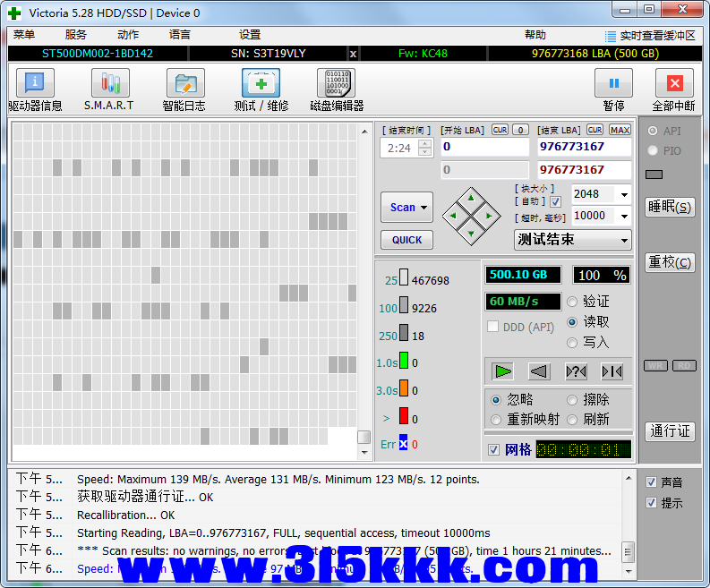Click the 全部中断 abort-all icon
Screen dimensions: 710x588
[x=674, y=84]
